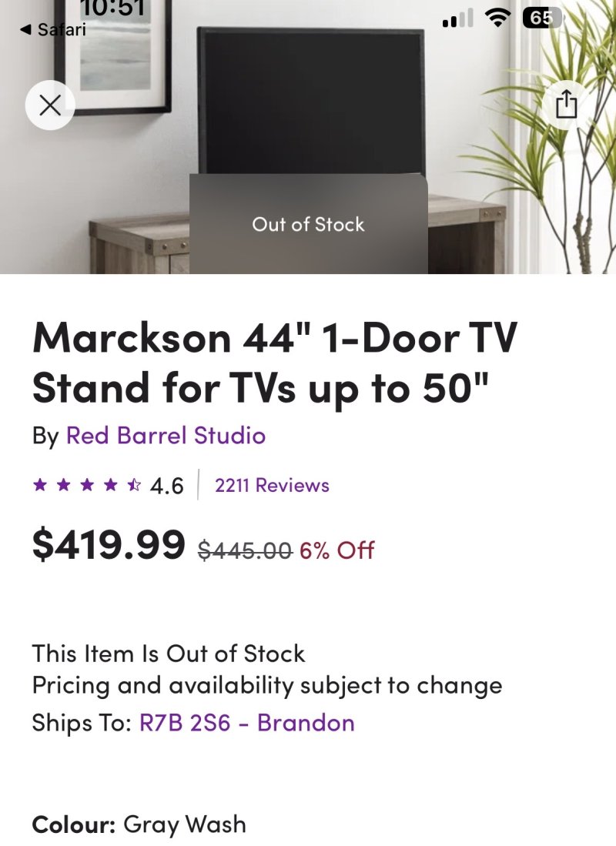Image resolution: width=616 pixels, height=846 pixels.
Task: Select the Marckson TV Stand product title
Action: [x=274, y=363]
